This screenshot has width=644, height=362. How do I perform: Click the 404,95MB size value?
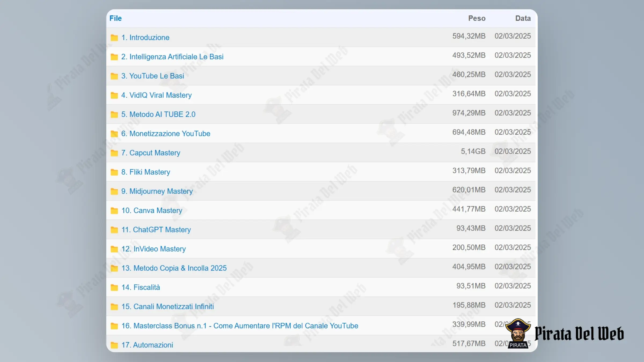[x=469, y=267]
